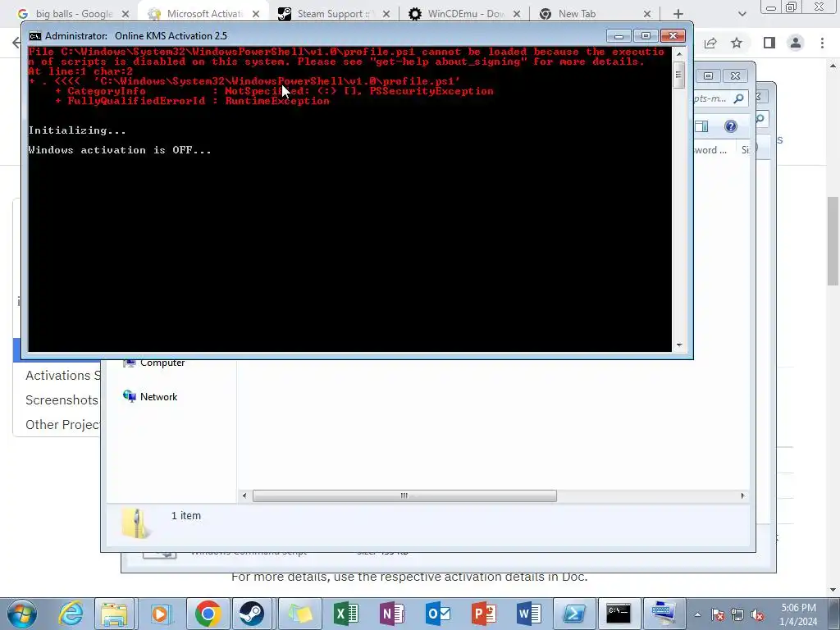The height and width of the screenshot is (630, 840).
Task: Switch to the WinCDEmu tab
Action: click(466, 14)
